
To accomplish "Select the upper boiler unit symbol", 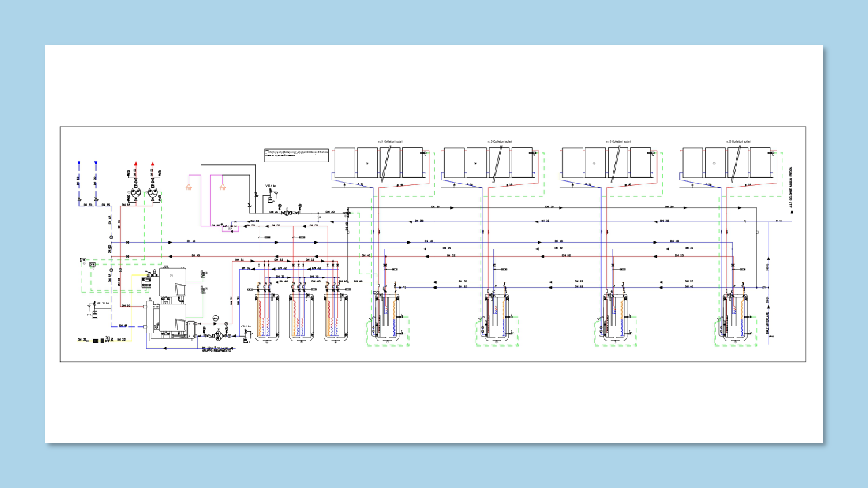I will point(172,282).
